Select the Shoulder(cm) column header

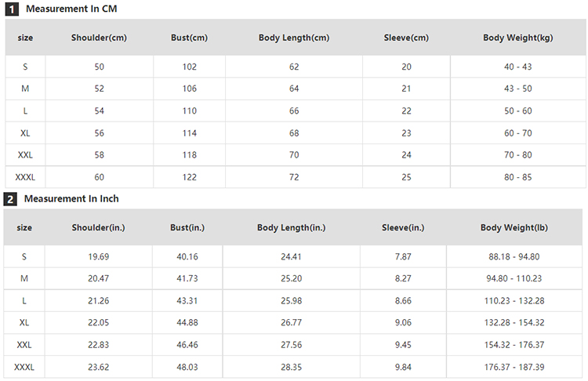99,38
